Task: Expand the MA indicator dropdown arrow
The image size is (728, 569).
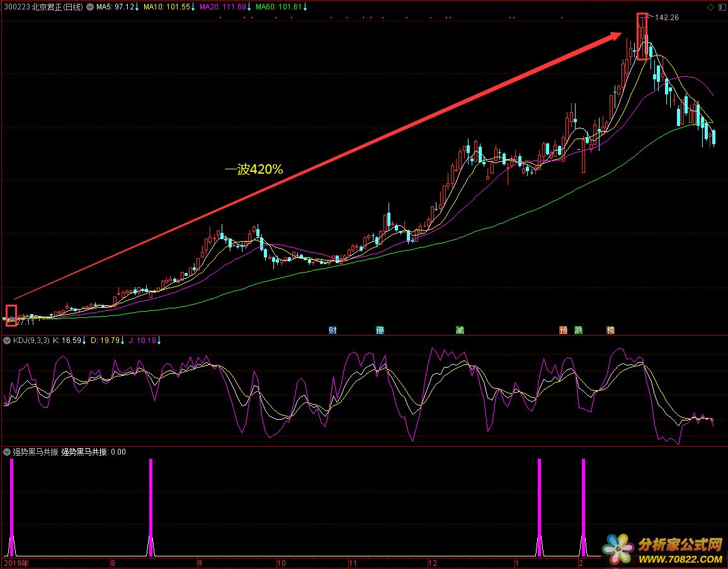Action: click(90, 7)
